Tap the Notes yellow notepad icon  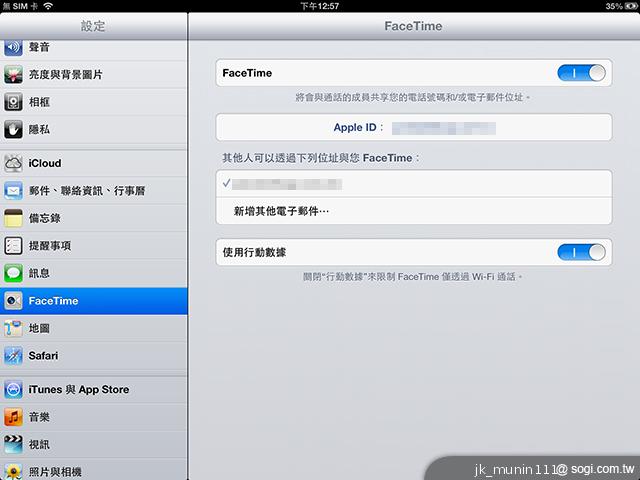[13, 218]
